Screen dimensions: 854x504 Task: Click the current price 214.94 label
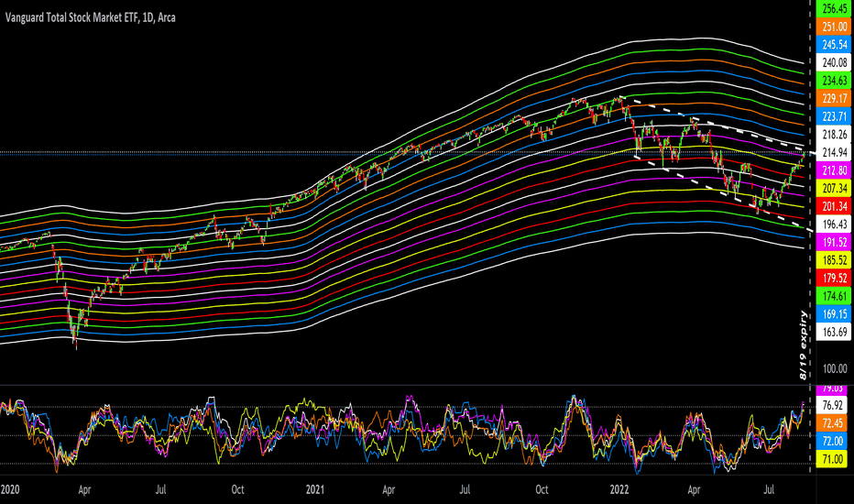click(x=835, y=152)
